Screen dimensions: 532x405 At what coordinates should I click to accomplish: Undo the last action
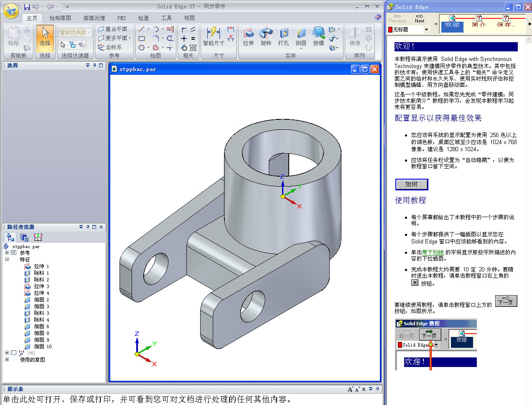[36, 7]
